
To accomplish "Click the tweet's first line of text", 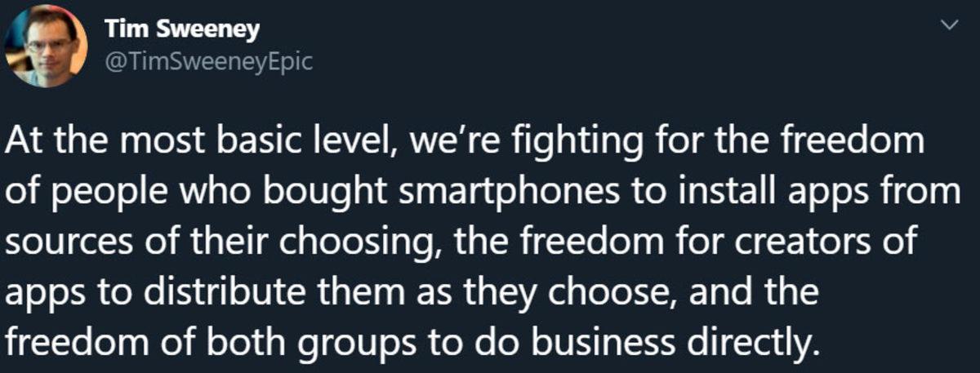I will [465, 144].
